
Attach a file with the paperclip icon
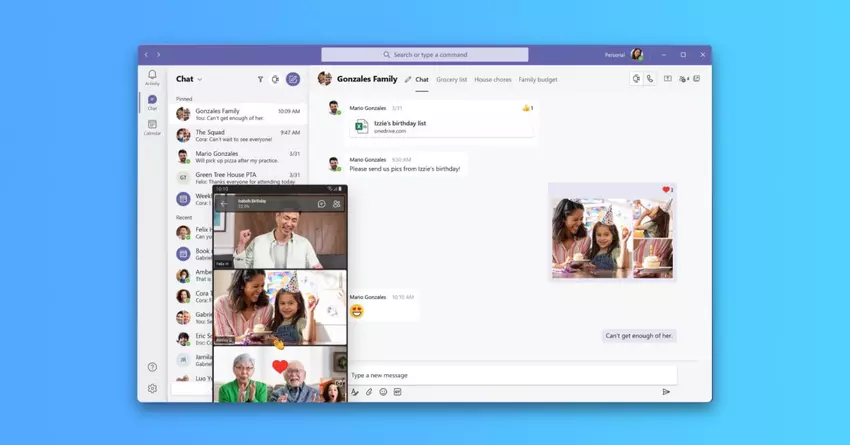click(369, 392)
